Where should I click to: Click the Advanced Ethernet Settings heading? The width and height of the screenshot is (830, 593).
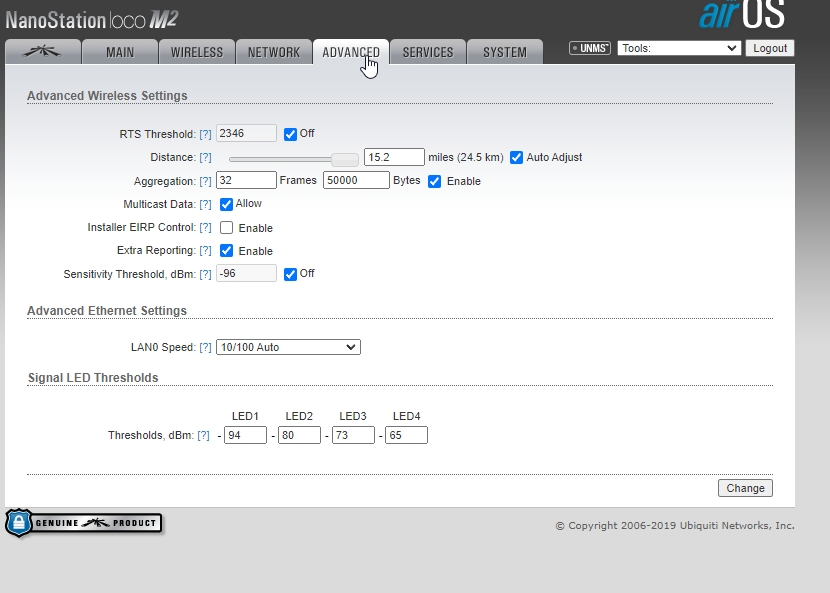107,311
